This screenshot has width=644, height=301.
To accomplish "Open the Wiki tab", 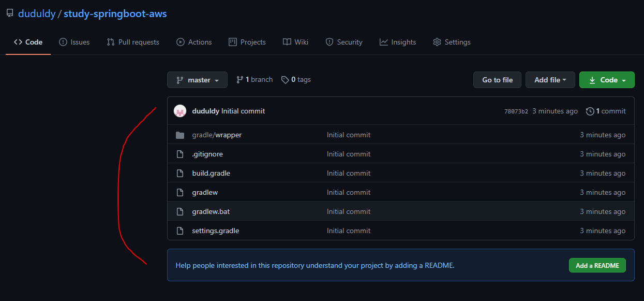I will (296, 42).
